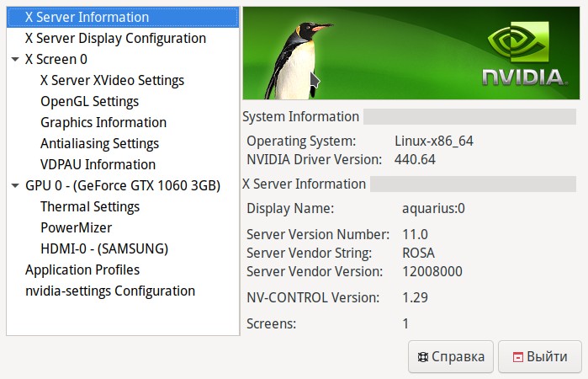The height and width of the screenshot is (379, 588).
Task: View VDPAU Information
Action: (x=98, y=164)
